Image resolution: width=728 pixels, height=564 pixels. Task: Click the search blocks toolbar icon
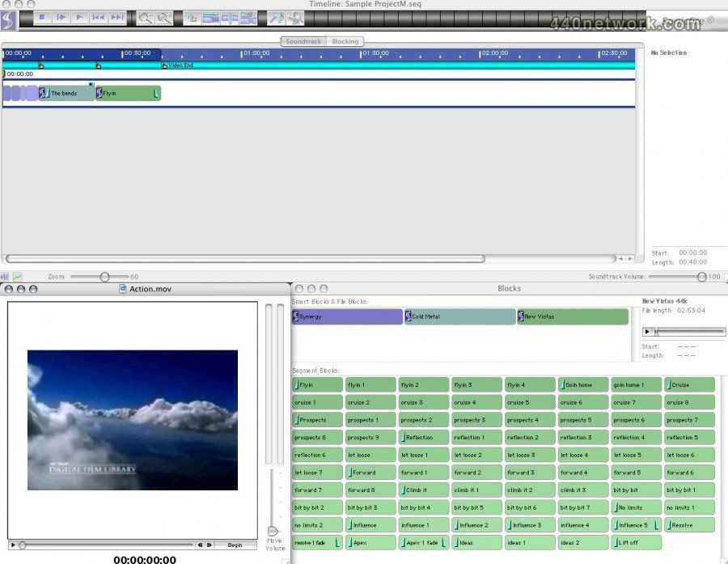[x=294, y=18]
